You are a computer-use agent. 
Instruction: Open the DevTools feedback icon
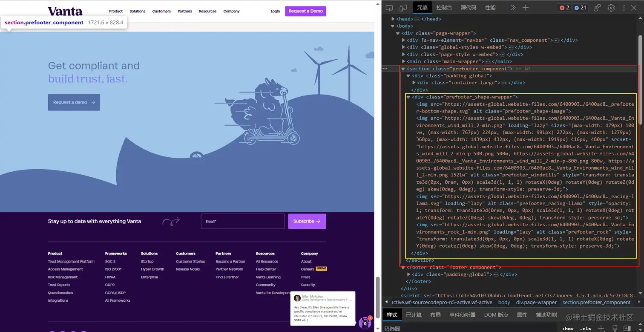(597, 8)
